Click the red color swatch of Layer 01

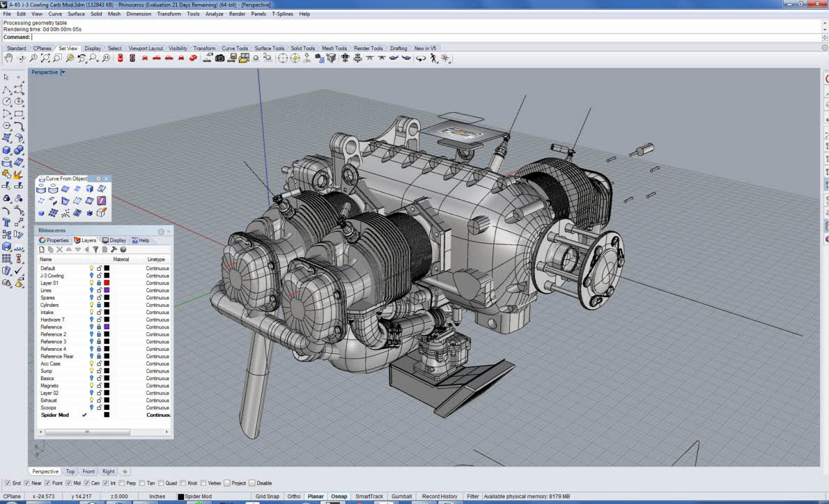click(x=107, y=283)
